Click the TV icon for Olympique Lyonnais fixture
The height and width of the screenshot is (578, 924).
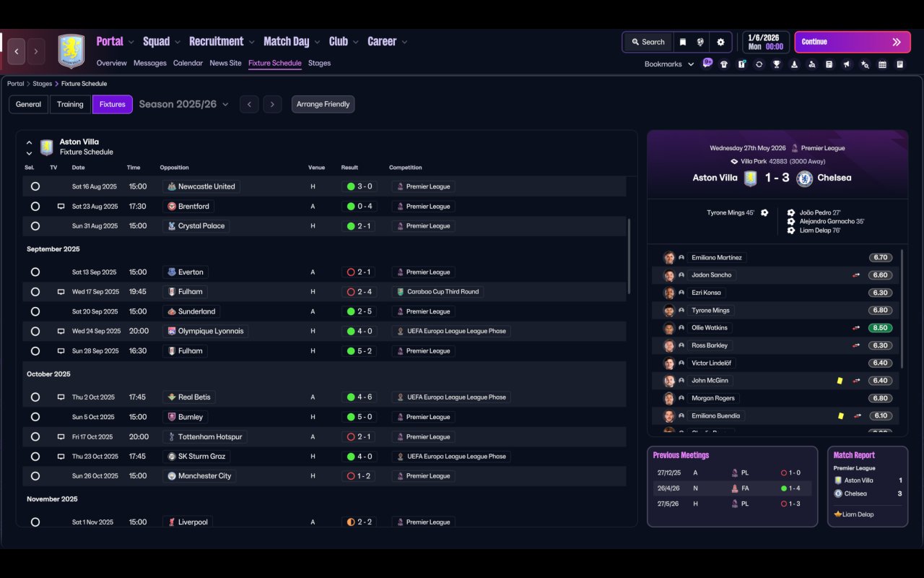[61, 332]
